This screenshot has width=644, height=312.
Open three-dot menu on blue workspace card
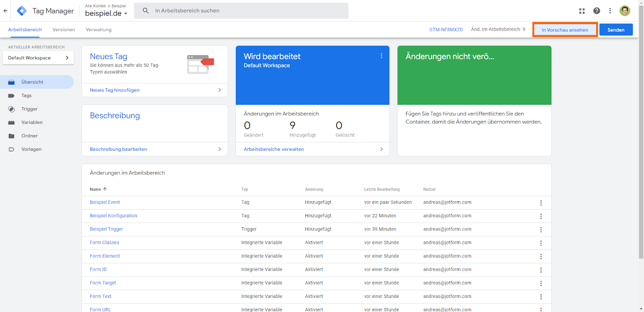pos(381,56)
